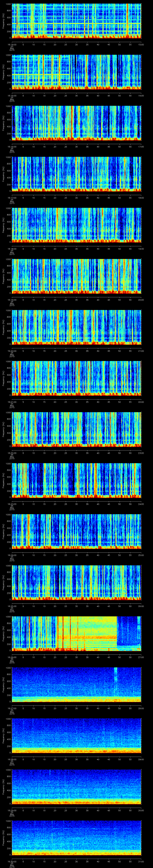Image resolution: width=153 pixels, height=868 pixels.
Task: Click the 31:00 end time label
Action: (141, 861)
